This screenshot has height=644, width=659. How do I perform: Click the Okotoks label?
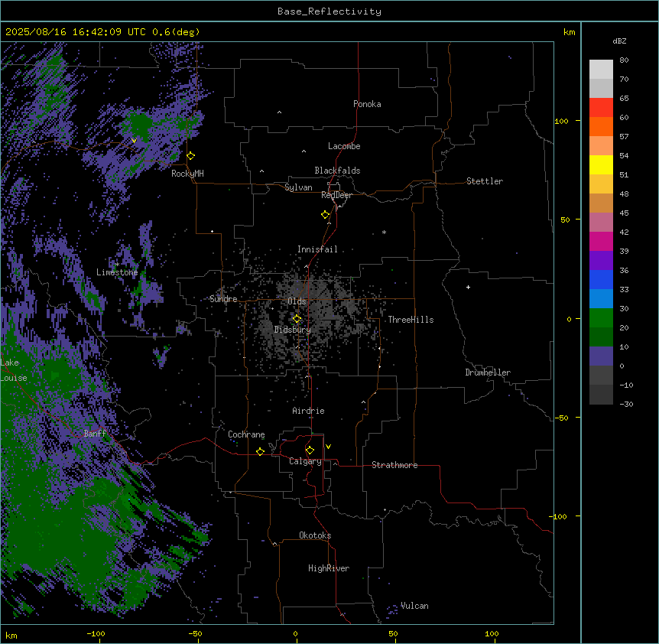[315, 535]
